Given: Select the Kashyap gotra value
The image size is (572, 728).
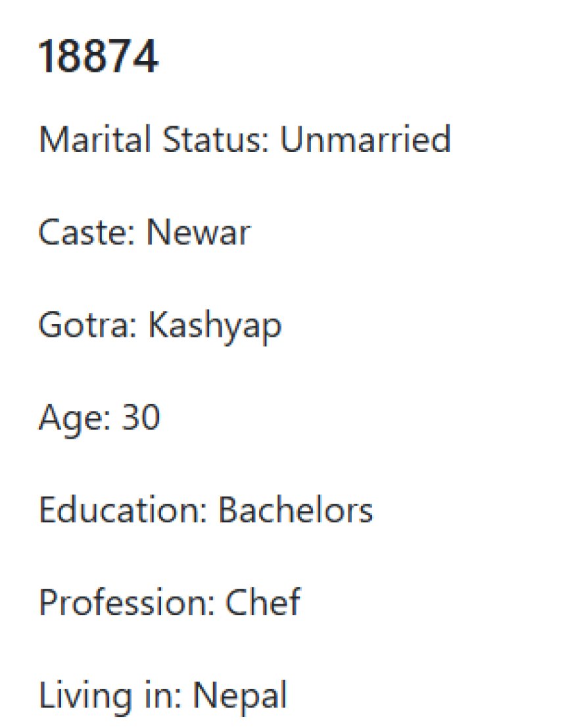Looking at the screenshot, I should point(215,326).
